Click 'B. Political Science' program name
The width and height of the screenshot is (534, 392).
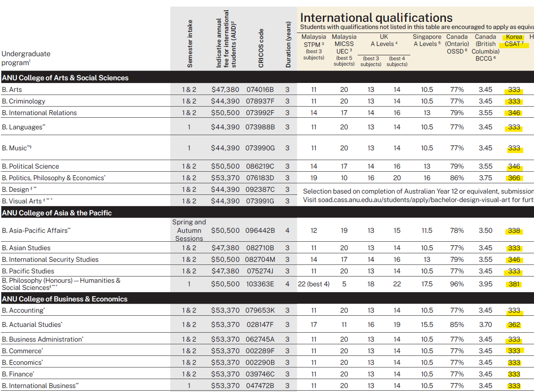(x=30, y=166)
